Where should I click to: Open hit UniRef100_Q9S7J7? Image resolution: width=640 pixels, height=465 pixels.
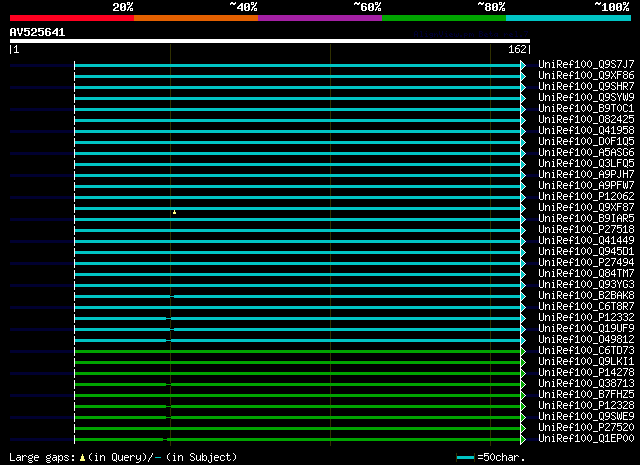586,65
